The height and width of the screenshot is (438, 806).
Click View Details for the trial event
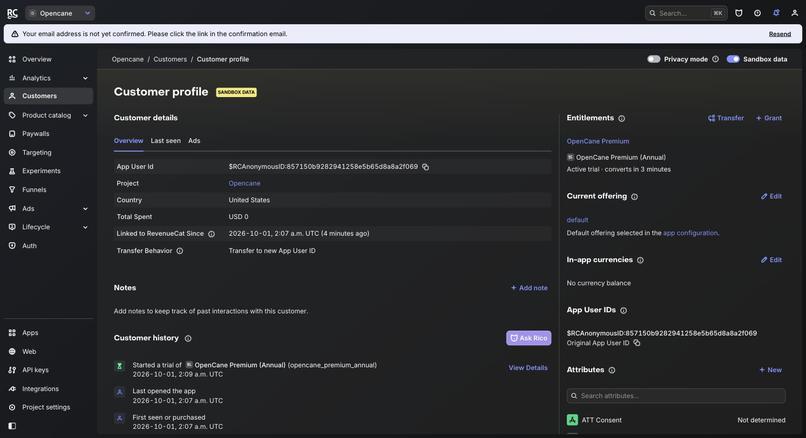coord(528,368)
